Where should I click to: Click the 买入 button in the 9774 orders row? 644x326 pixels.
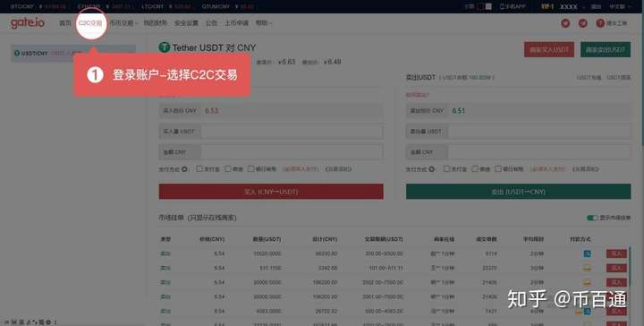616,253
